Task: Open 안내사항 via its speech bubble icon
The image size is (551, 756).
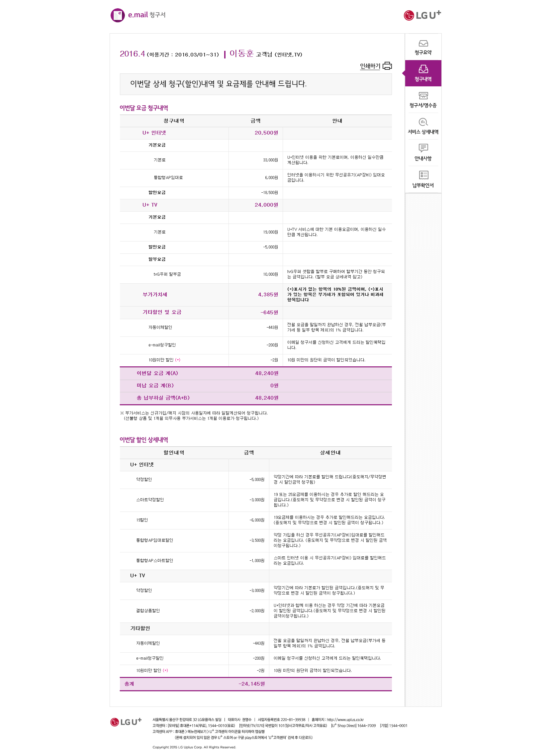Action: [423, 148]
